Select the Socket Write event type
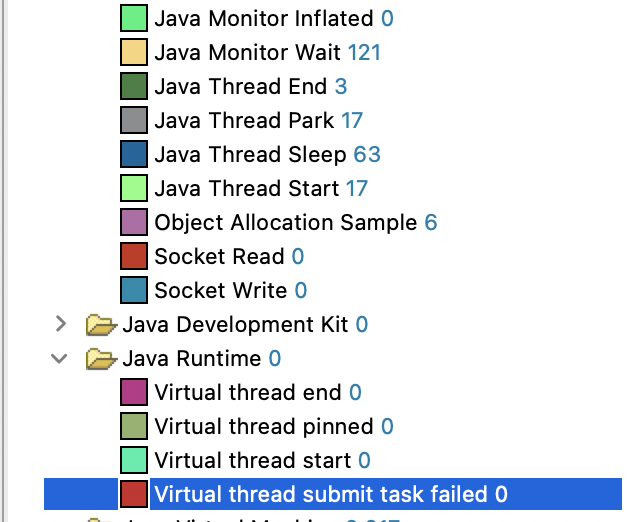The image size is (628, 522). [x=230, y=290]
